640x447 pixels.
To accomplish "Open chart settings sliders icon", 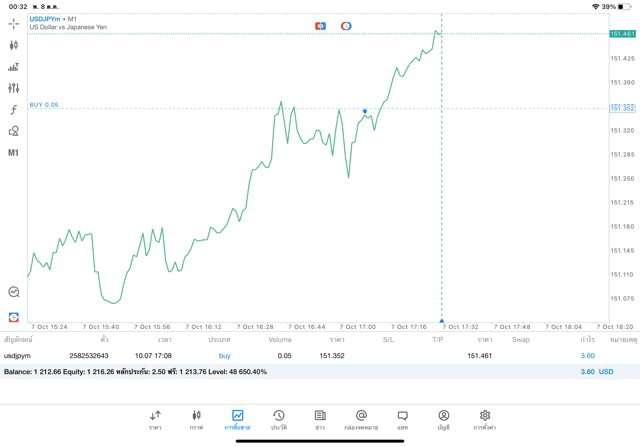I will [13, 88].
